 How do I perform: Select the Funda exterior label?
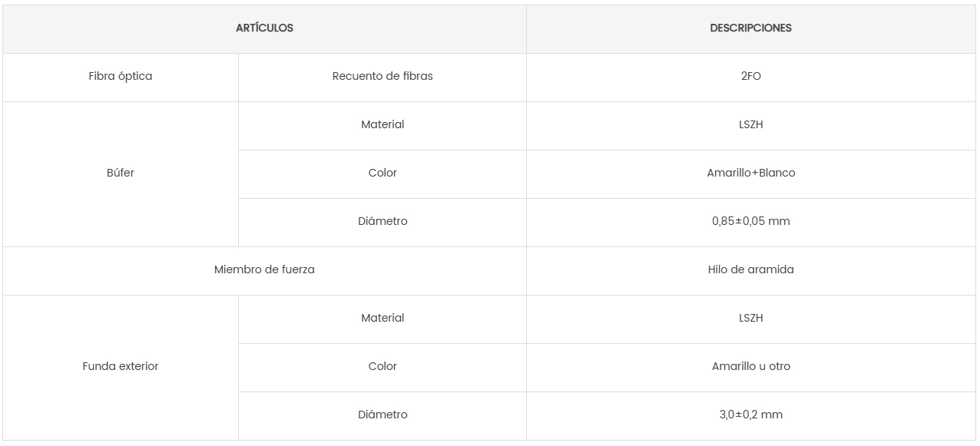(121, 367)
